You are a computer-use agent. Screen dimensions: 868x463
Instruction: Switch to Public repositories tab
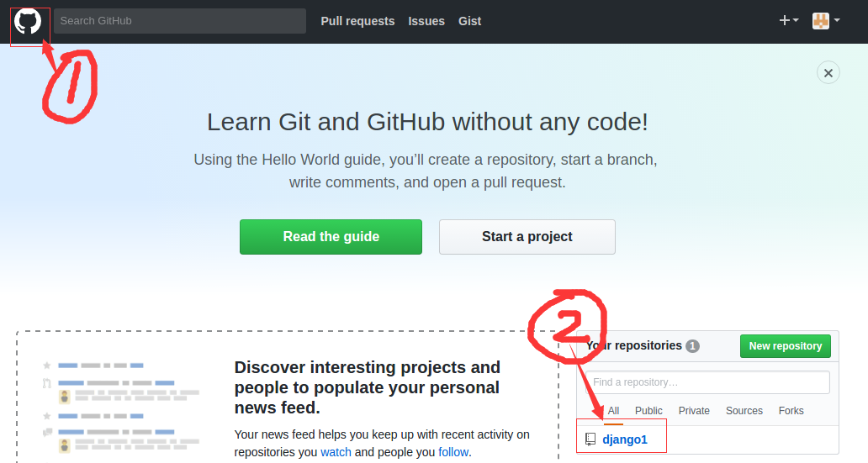648,411
